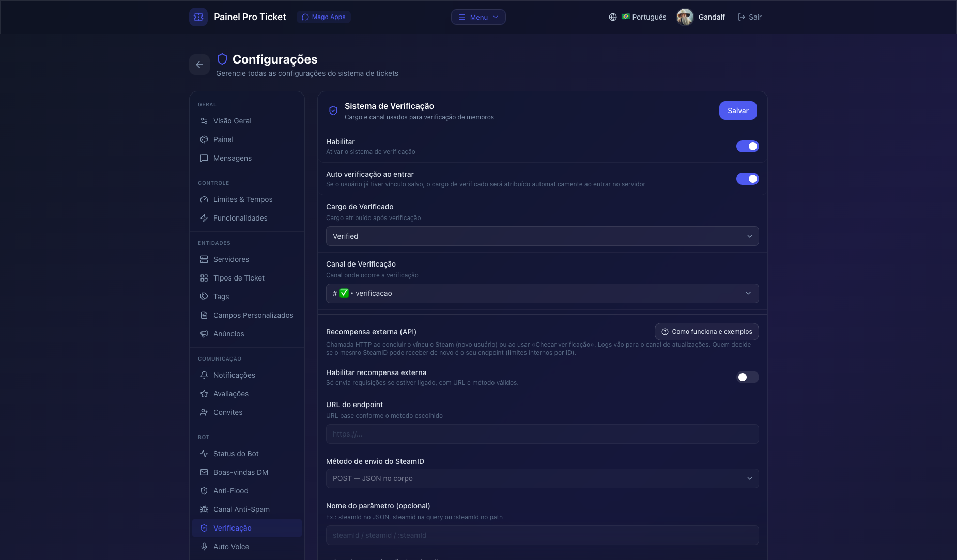Click the Anúncios megaphone icon
Viewport: 957px width, 560px height.
(204, 334)
